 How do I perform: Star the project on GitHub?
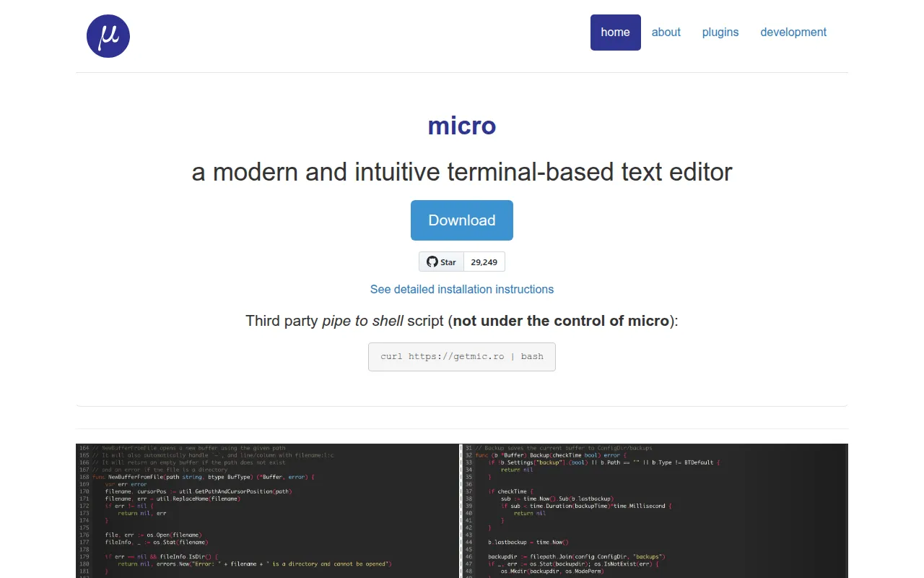[441, 262]
